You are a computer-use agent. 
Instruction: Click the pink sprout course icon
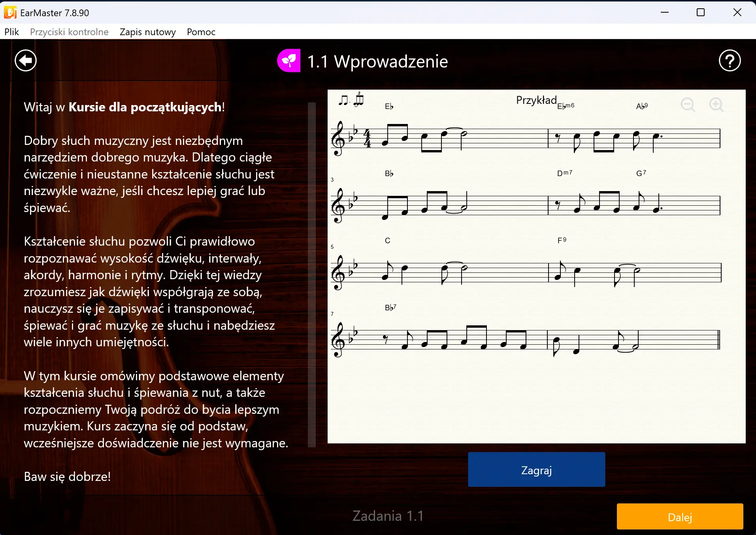point(289,61)
